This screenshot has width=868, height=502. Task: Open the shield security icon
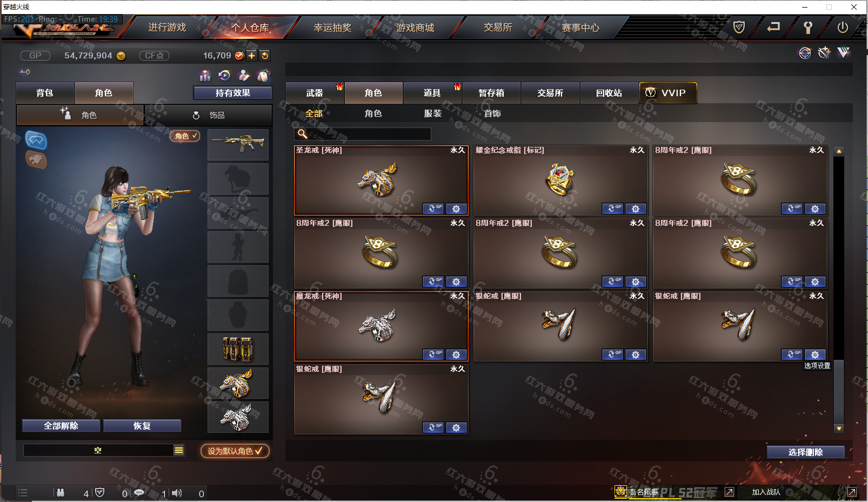click(739, 27)
